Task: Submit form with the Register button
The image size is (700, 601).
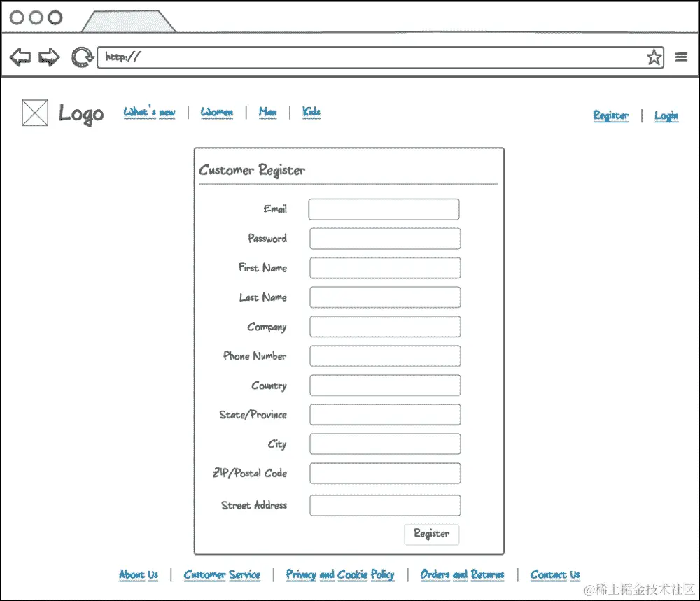Action: (432, 535)
